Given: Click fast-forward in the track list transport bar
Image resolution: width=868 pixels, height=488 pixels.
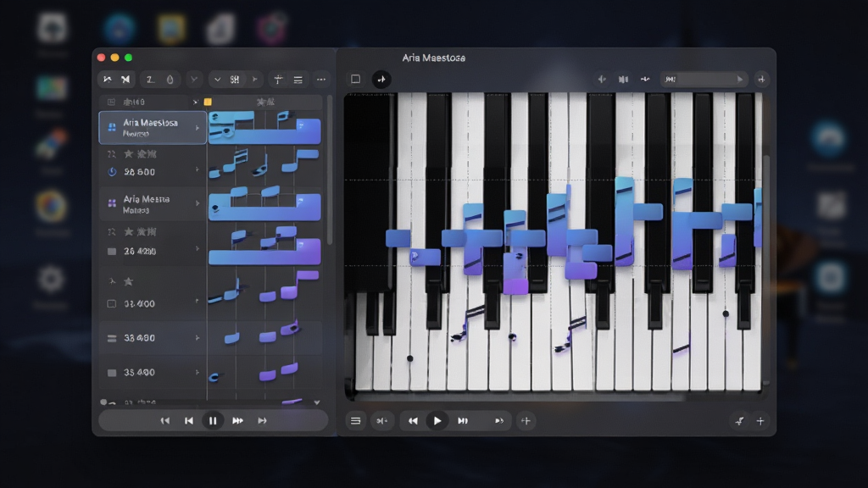Looking at the screenshot, I should pos(237,420).
